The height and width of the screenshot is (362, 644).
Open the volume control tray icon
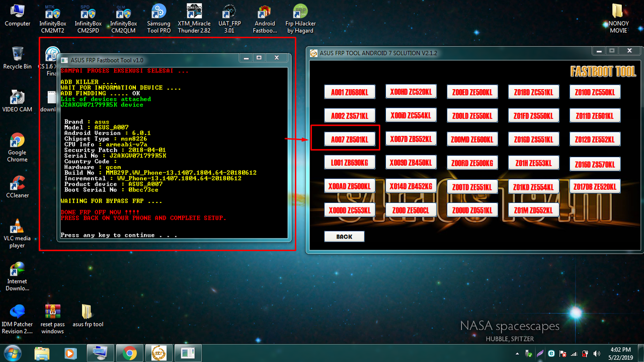click(597, 353)
